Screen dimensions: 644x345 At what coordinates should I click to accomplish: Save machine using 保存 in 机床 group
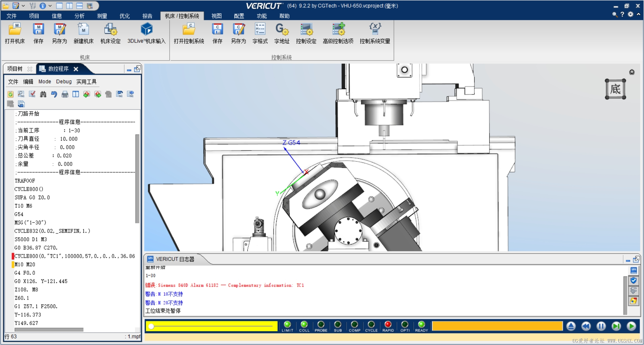pyautogui.click(x=38, y=33)
